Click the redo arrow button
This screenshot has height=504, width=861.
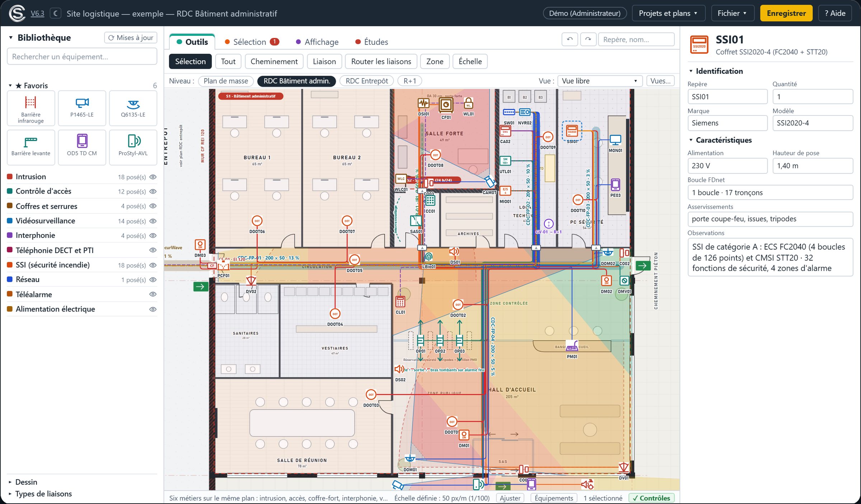(x=588, y=39)
